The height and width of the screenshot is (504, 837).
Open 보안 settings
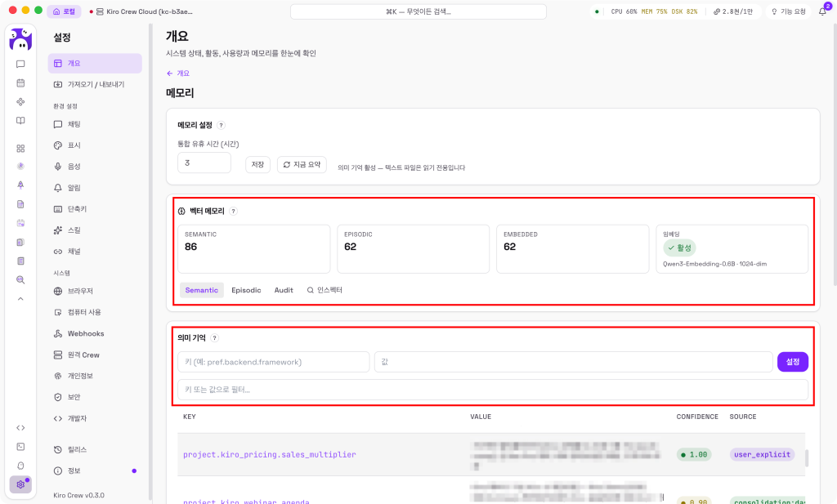click(95, 397)
